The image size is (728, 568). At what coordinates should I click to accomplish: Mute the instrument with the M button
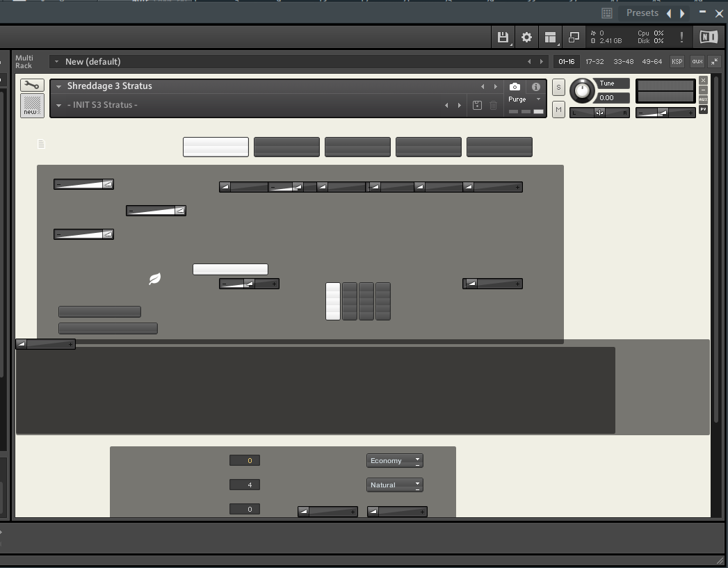[x=558, y=110]
